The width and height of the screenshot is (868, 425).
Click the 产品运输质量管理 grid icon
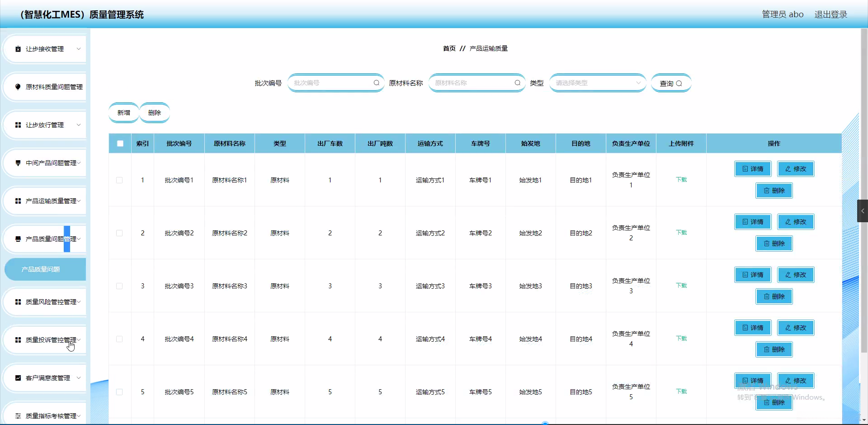[x=18, y=201]
